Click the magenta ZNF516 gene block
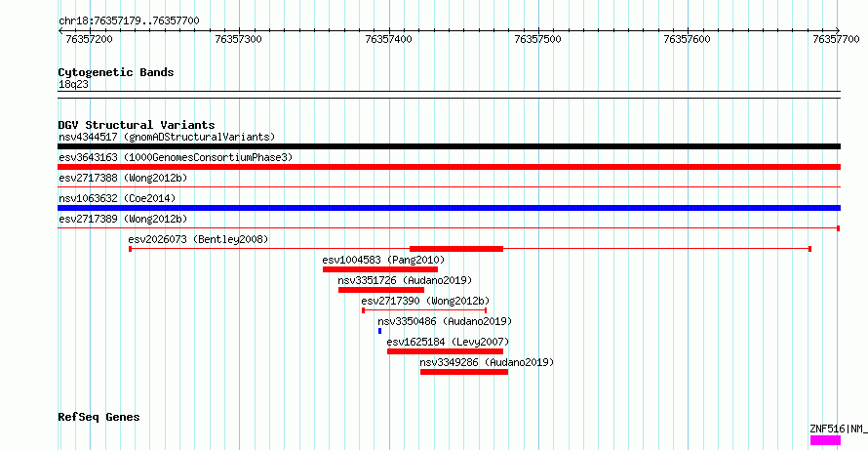This screenshot has width=868, height=450. [x=825, y=440]
